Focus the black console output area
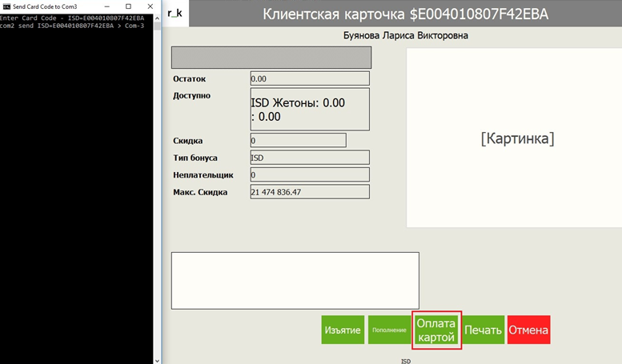 pyautogui.click(x=78, y=200)
